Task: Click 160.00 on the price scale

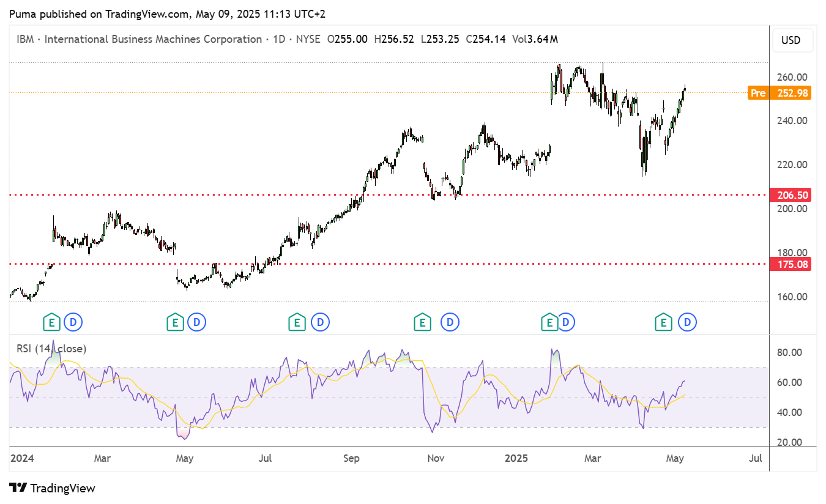Action: [x=792, y=297]
